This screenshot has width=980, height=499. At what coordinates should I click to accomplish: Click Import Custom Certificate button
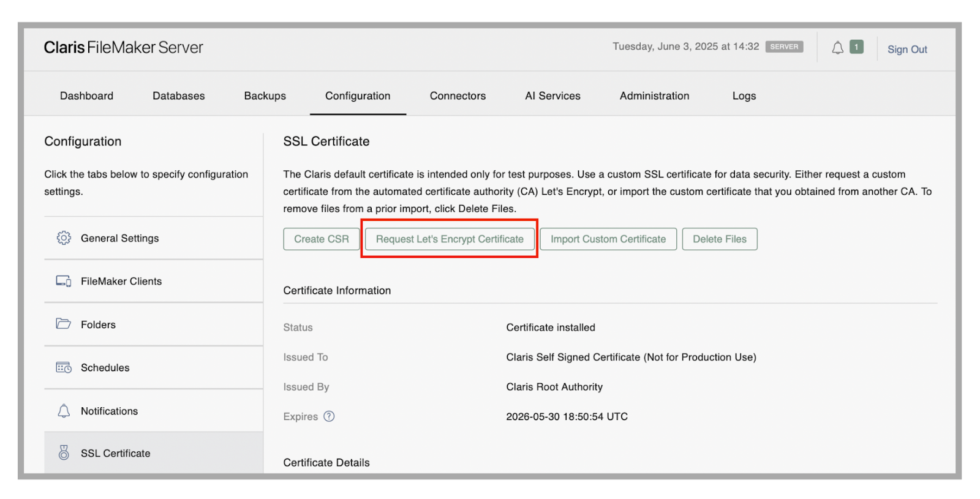click(x=608, y=239)
